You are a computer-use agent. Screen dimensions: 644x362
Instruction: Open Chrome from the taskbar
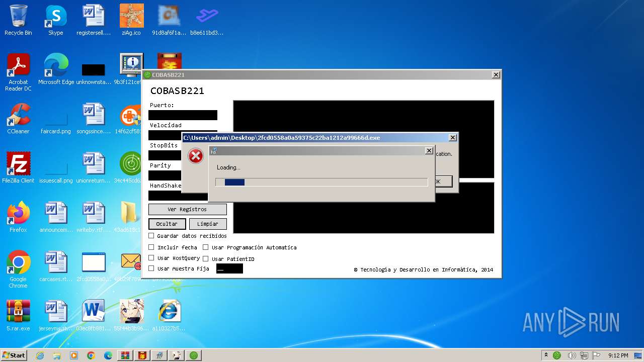point(91,355)
